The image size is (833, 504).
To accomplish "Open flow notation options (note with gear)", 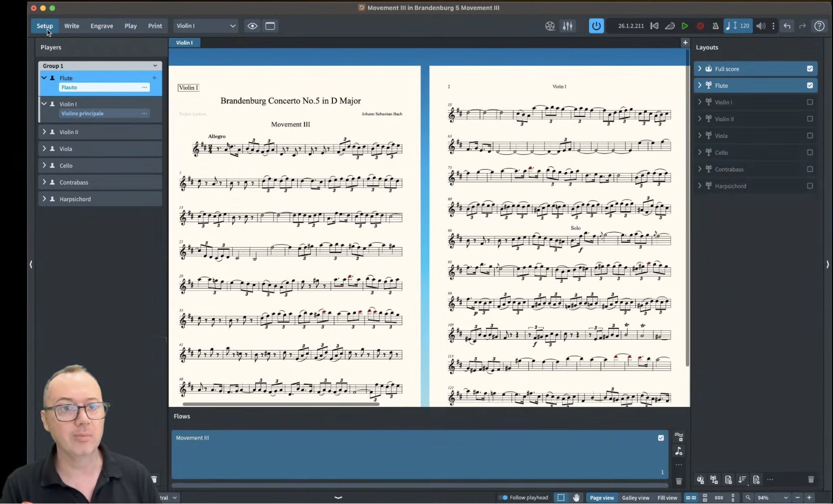I will [x=679, y=451].
